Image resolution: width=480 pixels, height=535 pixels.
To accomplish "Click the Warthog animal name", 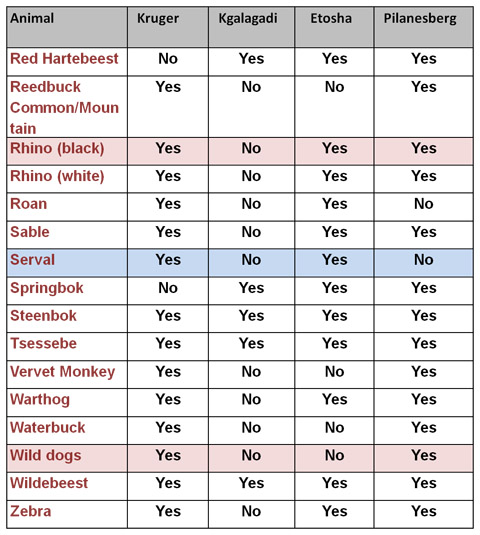I will 40,400.
